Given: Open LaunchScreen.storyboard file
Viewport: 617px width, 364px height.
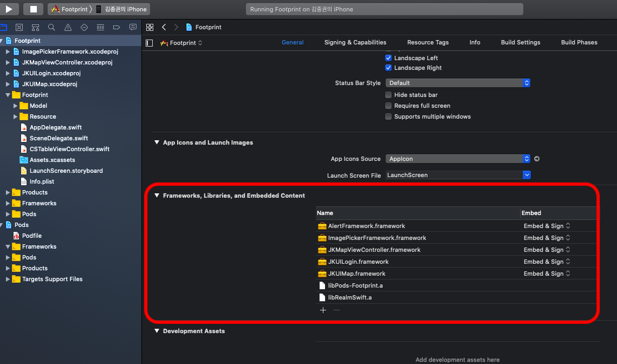Looking at the screenshot, I should [66, 171].
